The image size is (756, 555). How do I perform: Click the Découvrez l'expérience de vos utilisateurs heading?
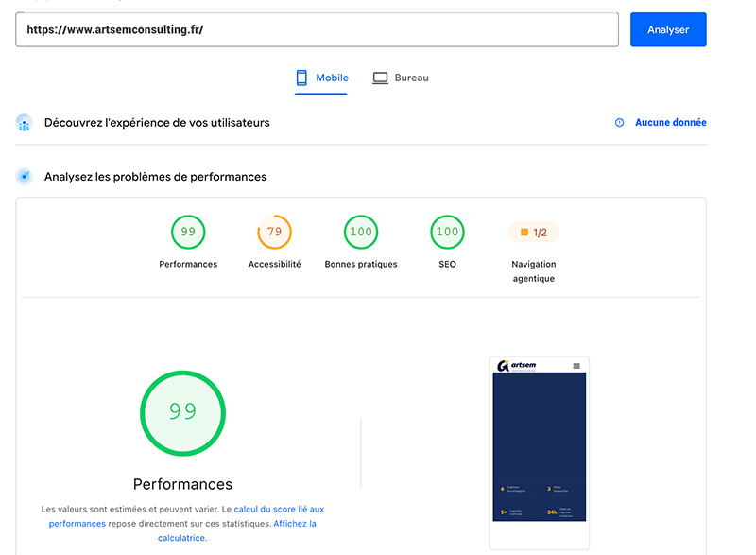click(x=157, y=123)
